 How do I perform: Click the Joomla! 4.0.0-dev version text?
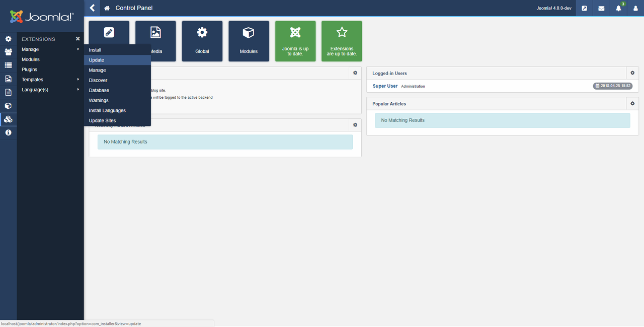pos(554,9)
